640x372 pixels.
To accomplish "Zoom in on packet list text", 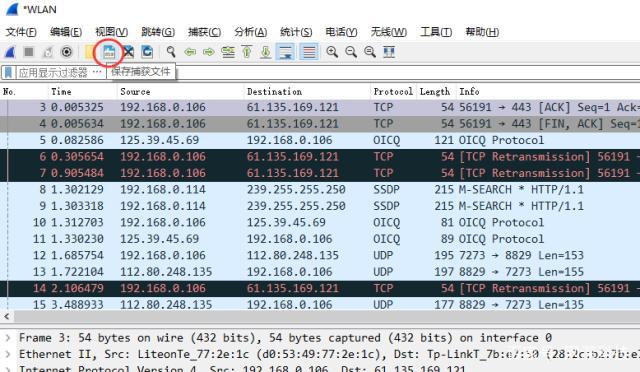I will point(332,52).
